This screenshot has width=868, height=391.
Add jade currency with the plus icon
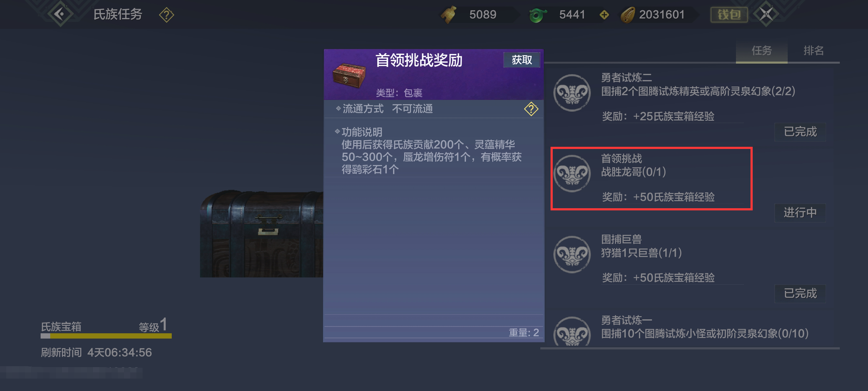[x=604, y=15]
